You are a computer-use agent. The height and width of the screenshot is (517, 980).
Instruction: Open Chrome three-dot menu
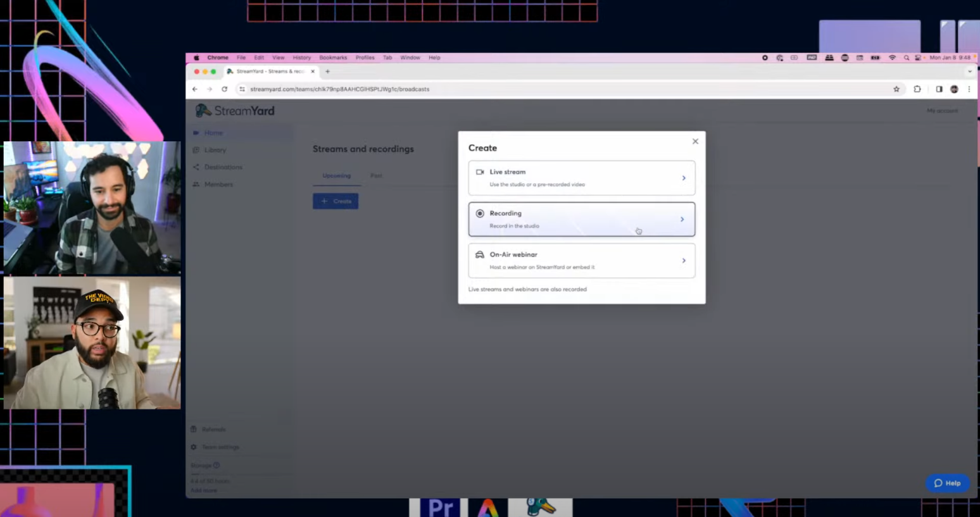[969, 89]
